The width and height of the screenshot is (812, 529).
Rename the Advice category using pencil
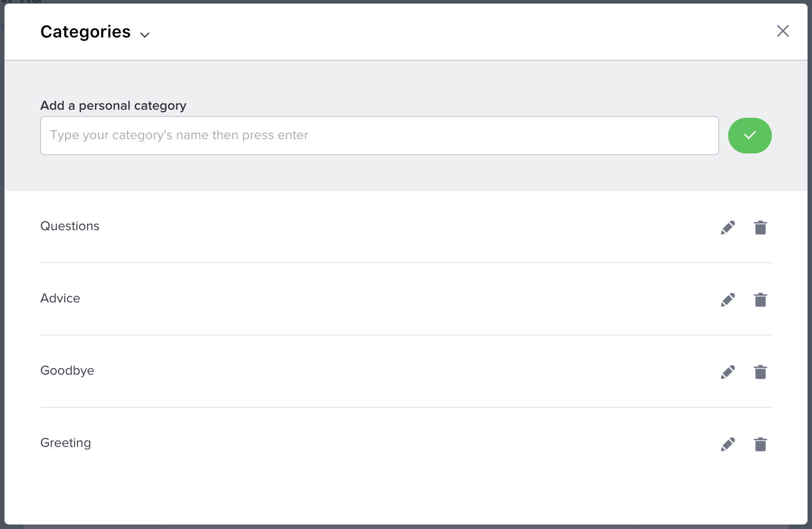(x=728, y=300)
